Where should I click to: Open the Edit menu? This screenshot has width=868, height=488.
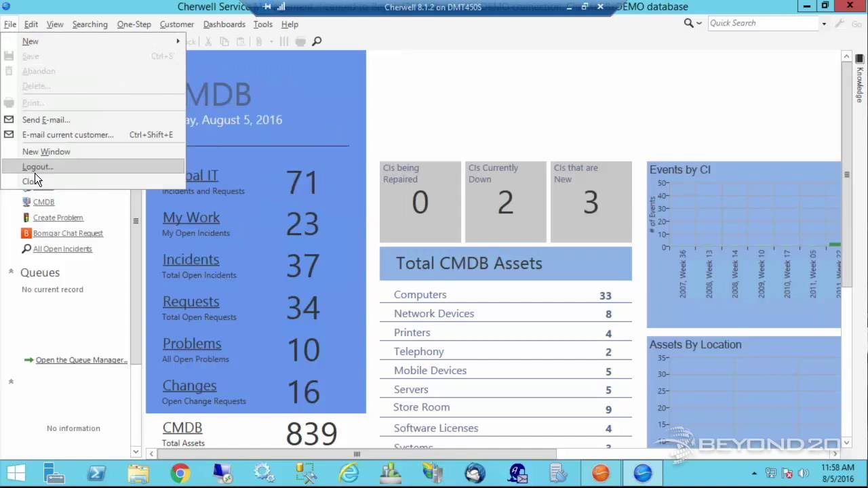[x=31, y=24]
